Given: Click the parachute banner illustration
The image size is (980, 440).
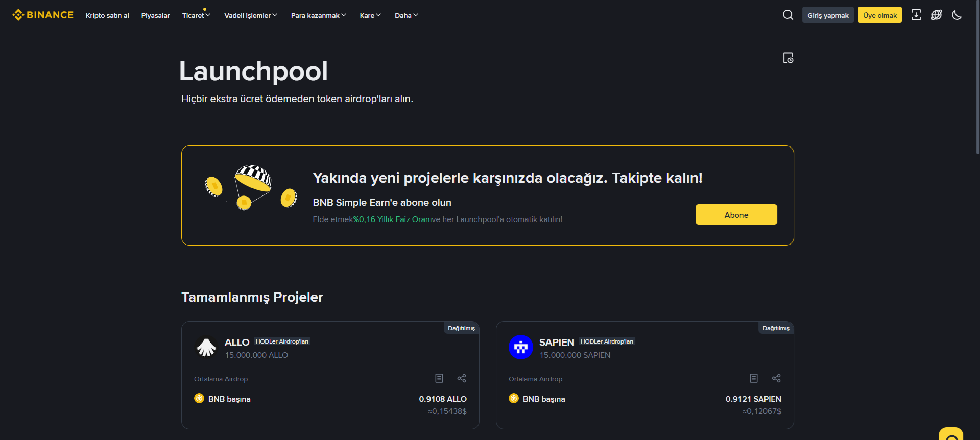Looking at the screenshot, I should pyautogui.click(x=251, y=187).
